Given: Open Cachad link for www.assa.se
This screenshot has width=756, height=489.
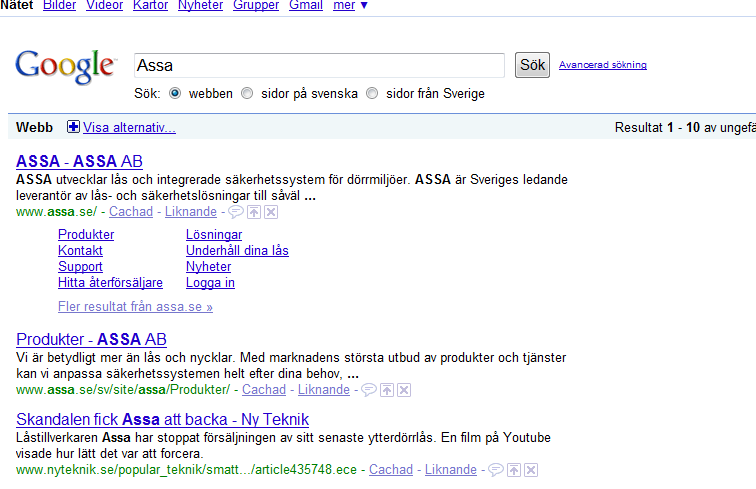Looking at the screenshot, I should (131, 212).
